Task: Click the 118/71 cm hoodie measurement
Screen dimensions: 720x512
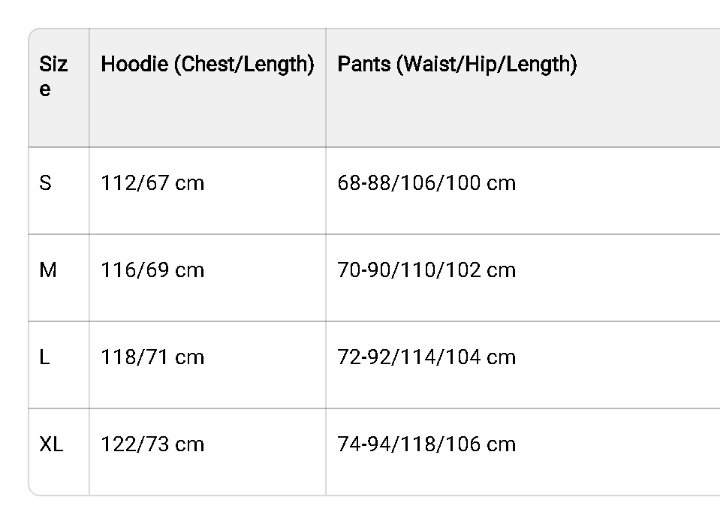Action: (x=152, y=357)
